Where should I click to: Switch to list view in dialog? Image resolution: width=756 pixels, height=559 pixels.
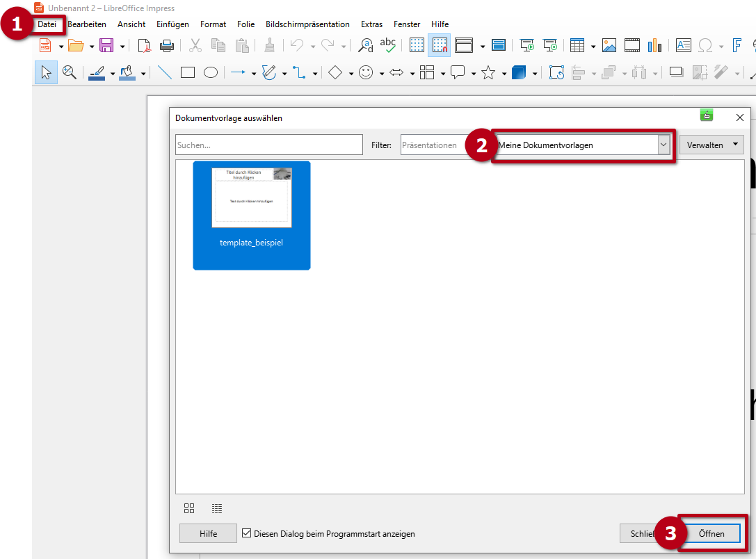pyautogui.click(x=217, y=508)
